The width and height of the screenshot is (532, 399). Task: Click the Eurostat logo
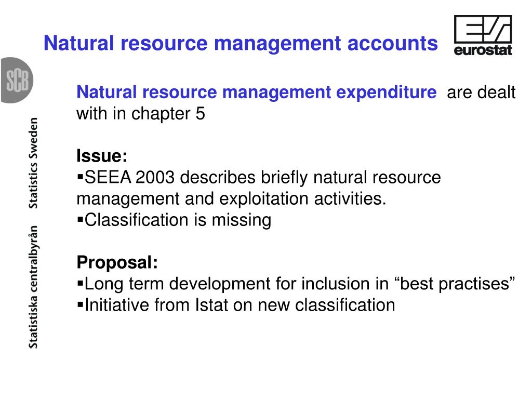pyautogui.click(x=483, y=36)
